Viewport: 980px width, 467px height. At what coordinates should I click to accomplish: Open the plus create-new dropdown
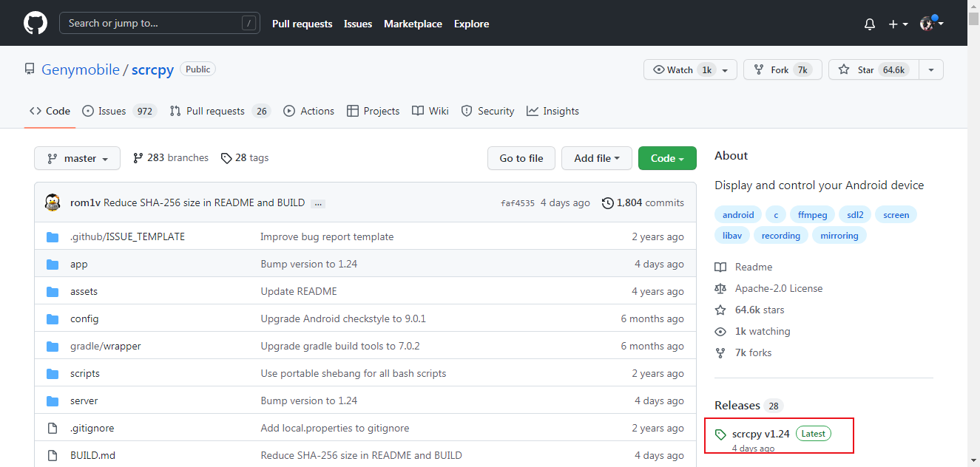[898, 24]
